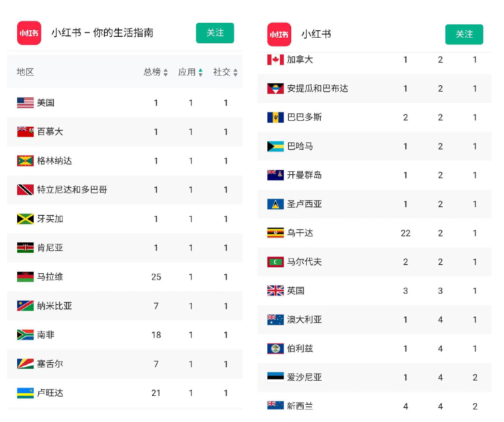Click the Uganda flag beside 乌干达
This screenshot has width=504, height=422.
click(275, 233)
